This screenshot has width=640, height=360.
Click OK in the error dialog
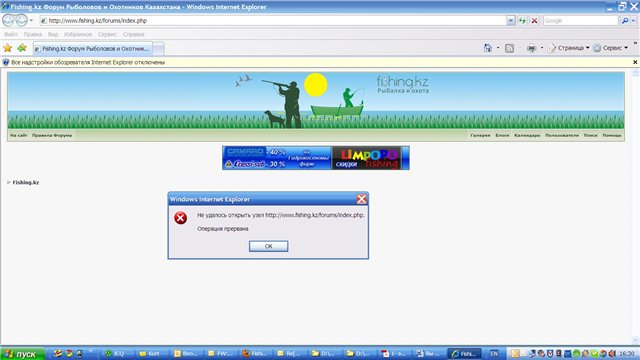pos(269,246)
